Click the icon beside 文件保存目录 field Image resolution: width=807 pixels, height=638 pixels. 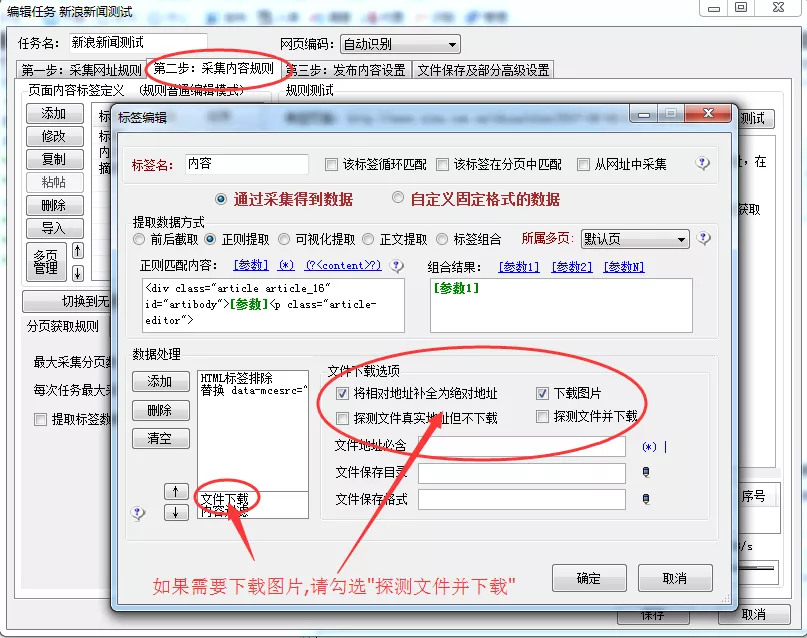[x=646, y=472]
